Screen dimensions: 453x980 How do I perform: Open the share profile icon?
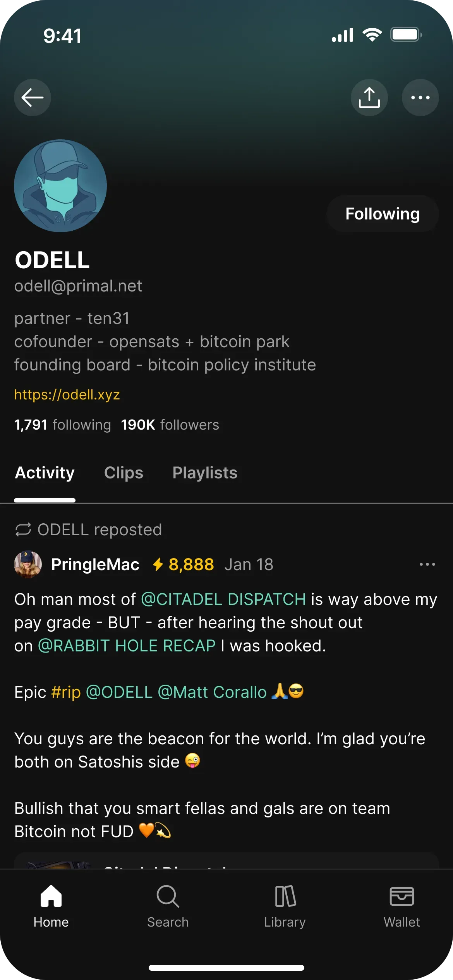coord(369,98)
